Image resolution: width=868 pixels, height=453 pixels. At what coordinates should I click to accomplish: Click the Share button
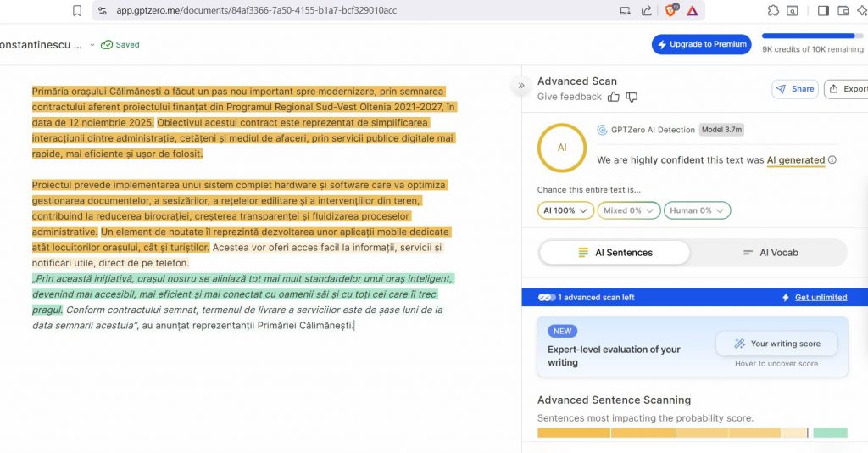pos(793,89)
